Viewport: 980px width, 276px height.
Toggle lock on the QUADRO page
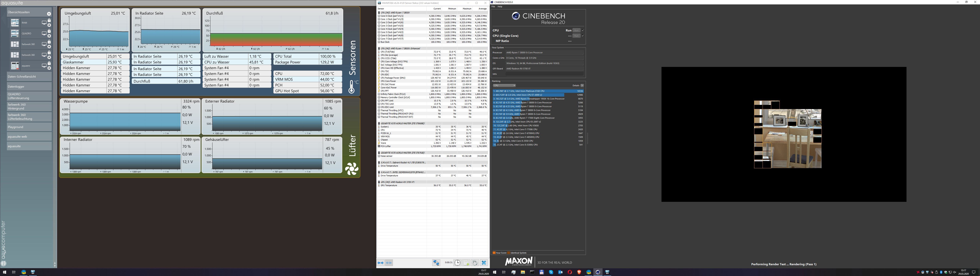click(x=49, y=31)
